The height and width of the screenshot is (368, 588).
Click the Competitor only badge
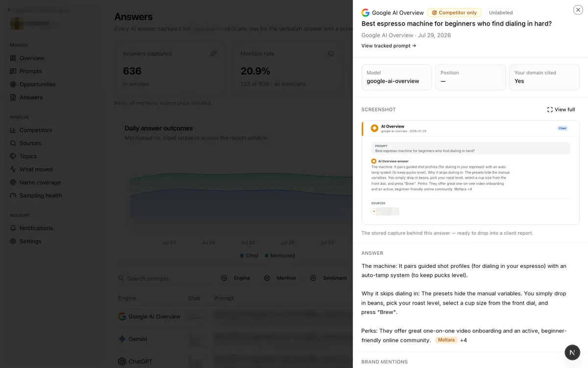point(454,13)
